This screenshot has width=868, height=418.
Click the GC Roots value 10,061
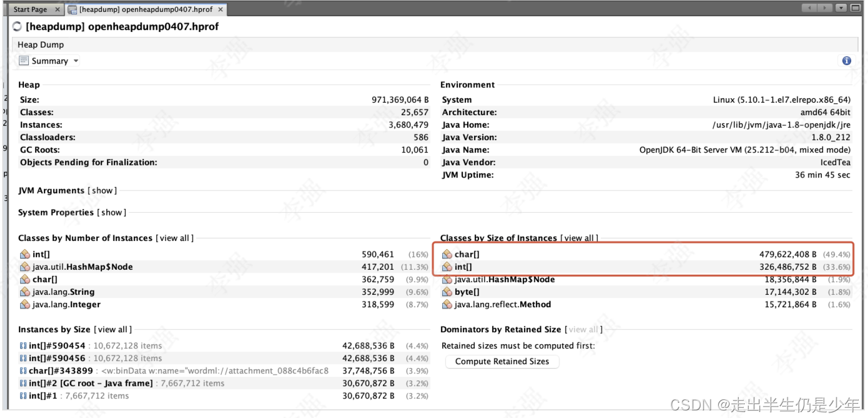pos(414,150)
